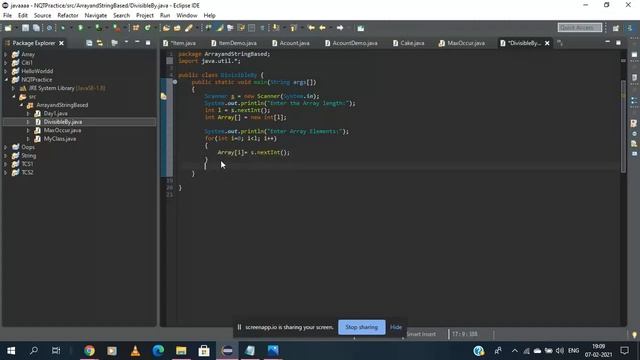Image resolution: width=640 pixels, height=360 pixels.
Task: Click the Open Type folder icon
Action: click(166, 28)
